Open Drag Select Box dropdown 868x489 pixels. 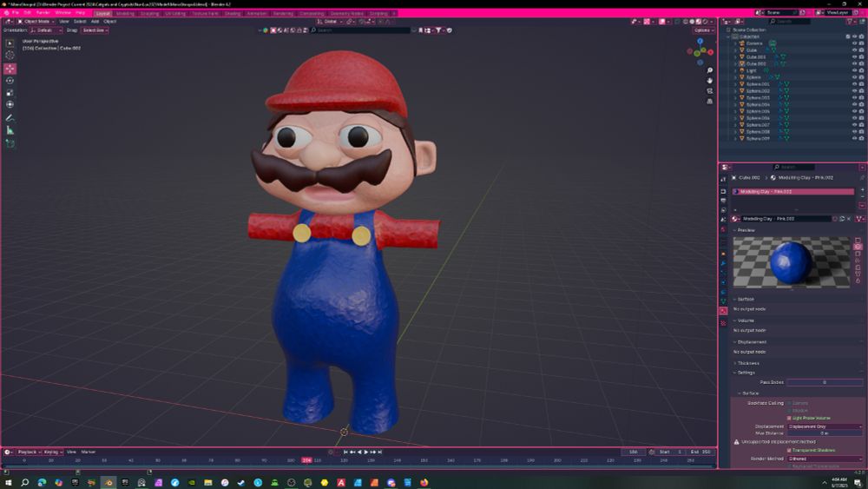pyautogui.click(x=95, y=30)
